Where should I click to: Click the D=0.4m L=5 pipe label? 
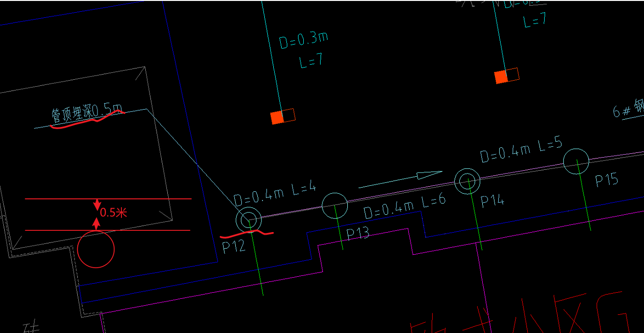(521, 150)
